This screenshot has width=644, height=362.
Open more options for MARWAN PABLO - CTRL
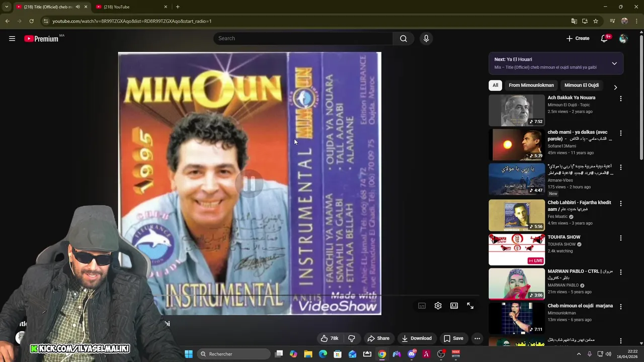(621, 272)
